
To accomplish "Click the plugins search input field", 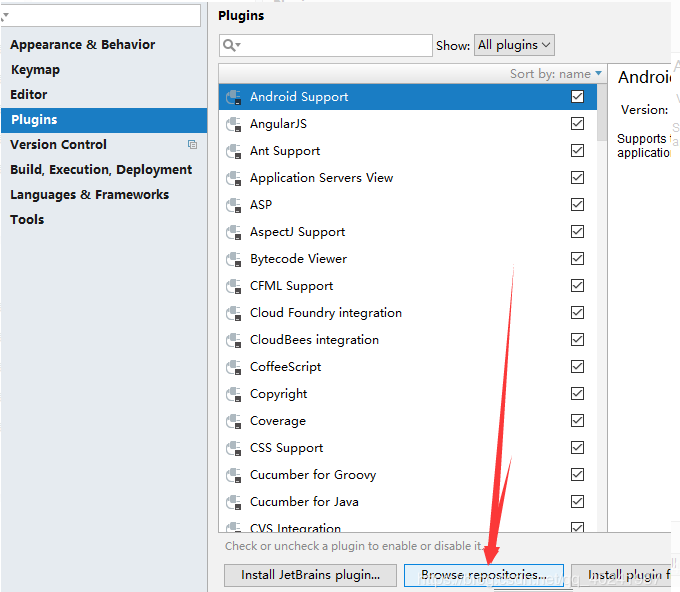I will pyautogui.click(x=326, y=45).
